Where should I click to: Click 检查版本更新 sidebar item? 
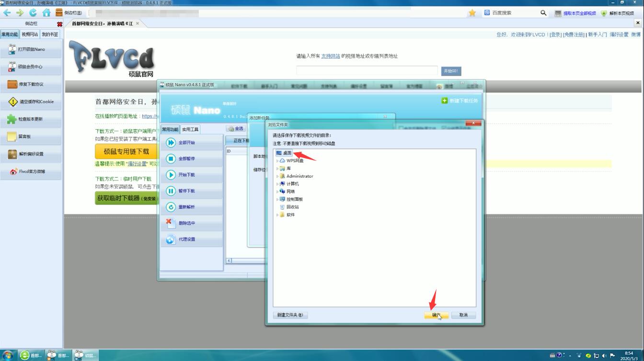(31, 119)
